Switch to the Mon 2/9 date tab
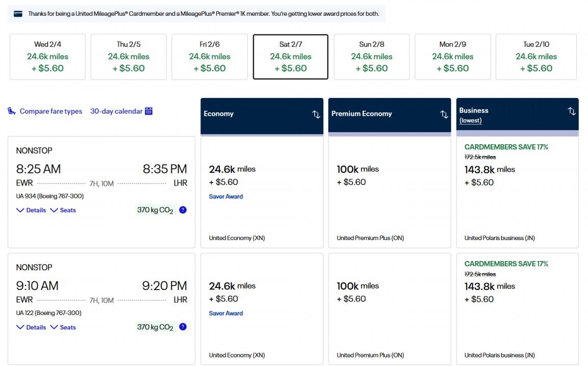The height and width of the screenshot is (366, 588). tap(453, 57)
